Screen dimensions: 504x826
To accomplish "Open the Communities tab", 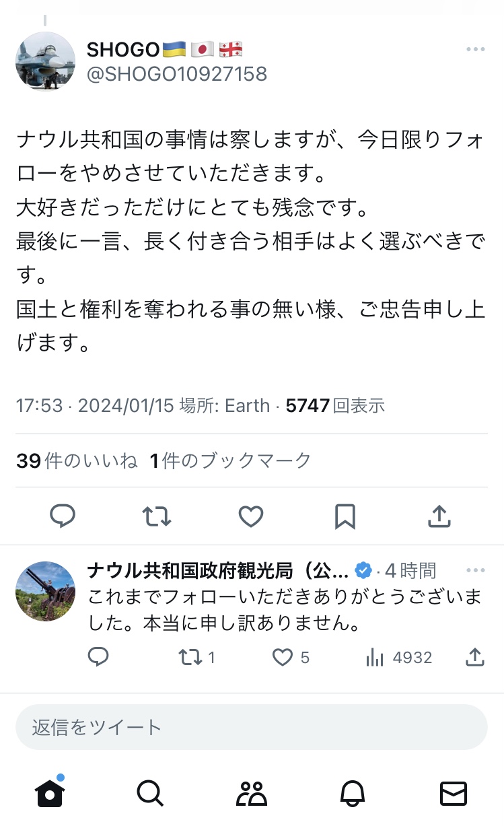I will (x=252, y=794).
